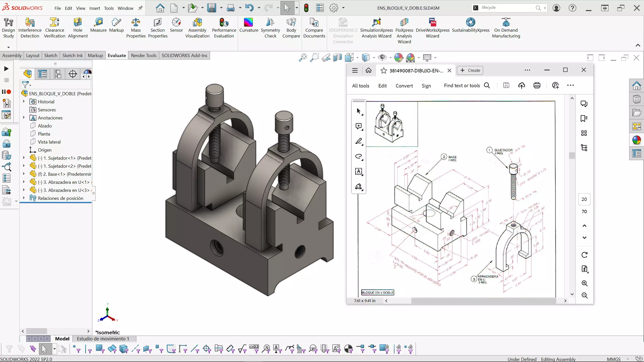644x362 pixels.
Task: Open the Insert menu
Action: pyautogui.click(x=95, y=8)
